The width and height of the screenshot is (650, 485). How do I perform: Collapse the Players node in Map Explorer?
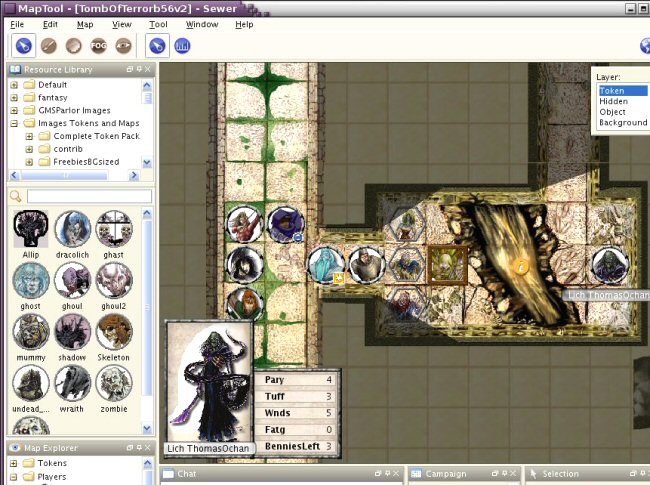click(x=13, y=477)
